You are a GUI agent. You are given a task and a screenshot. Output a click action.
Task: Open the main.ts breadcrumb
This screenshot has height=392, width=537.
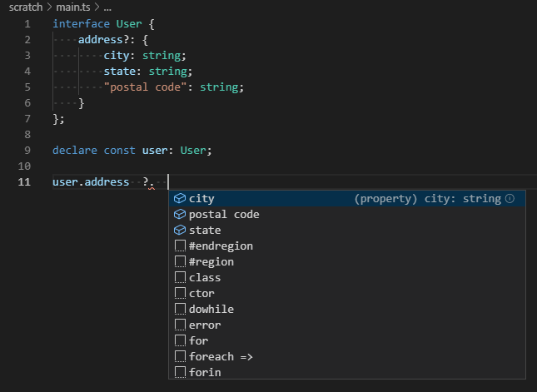73,7
